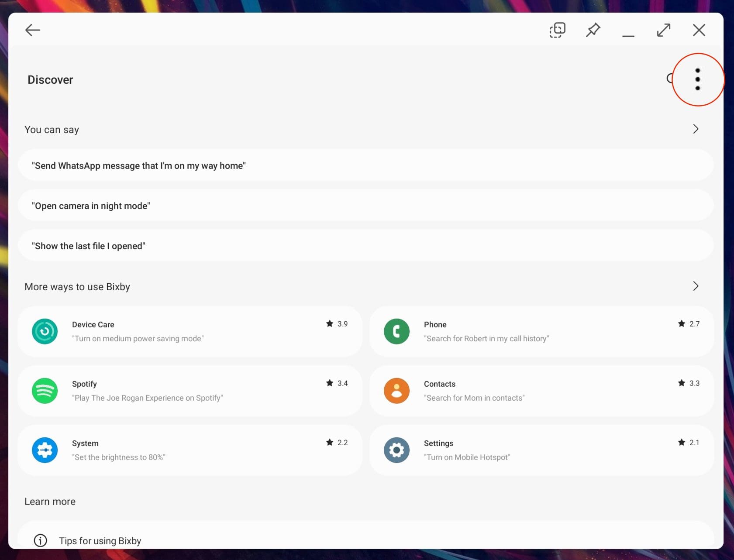
Task: Tap the orange Contacts icon
Action: (396, 391)
